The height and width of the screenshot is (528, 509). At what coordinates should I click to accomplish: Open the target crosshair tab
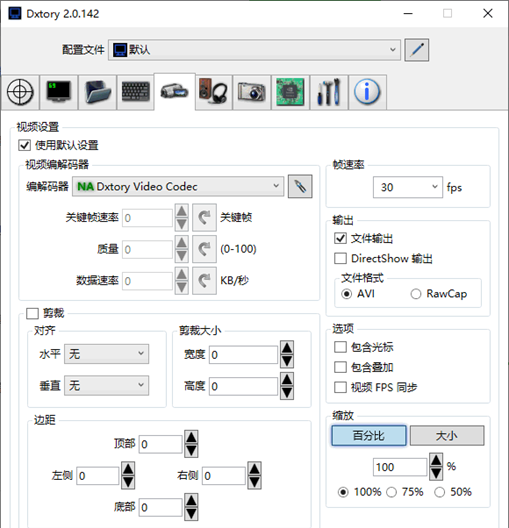click(20, 92)
